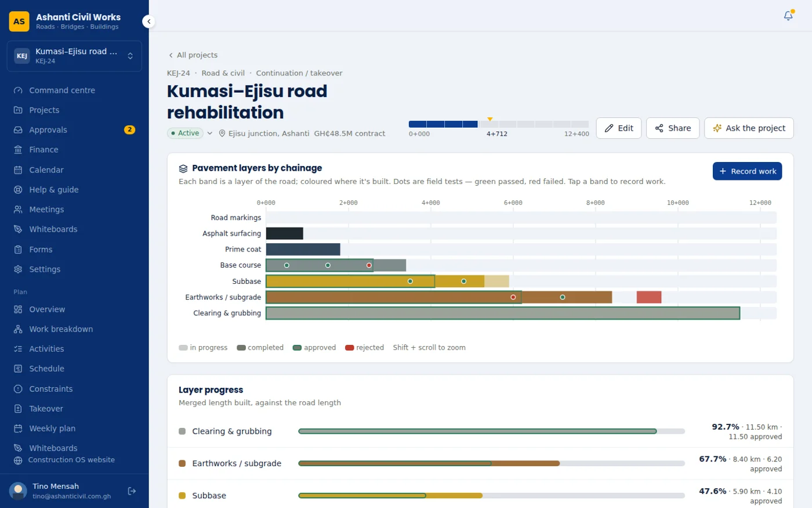The image size is (812, 508).
Task: Open the notifications bell
Action: 788,16
